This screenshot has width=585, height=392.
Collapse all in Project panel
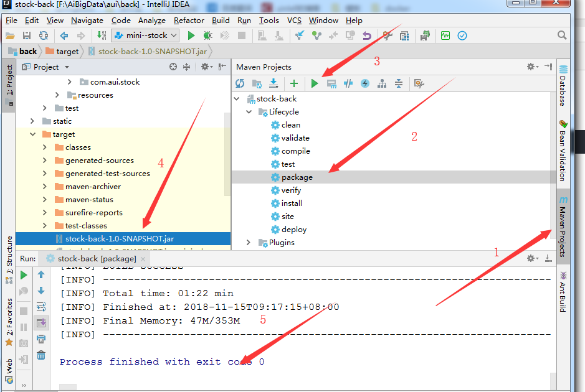click(186, 67)
